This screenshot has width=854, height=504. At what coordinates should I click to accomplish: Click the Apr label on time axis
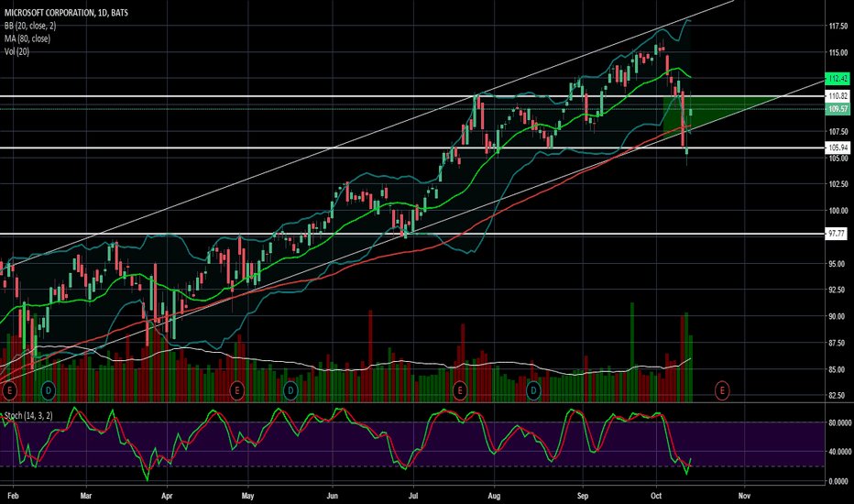pos(167,496)
